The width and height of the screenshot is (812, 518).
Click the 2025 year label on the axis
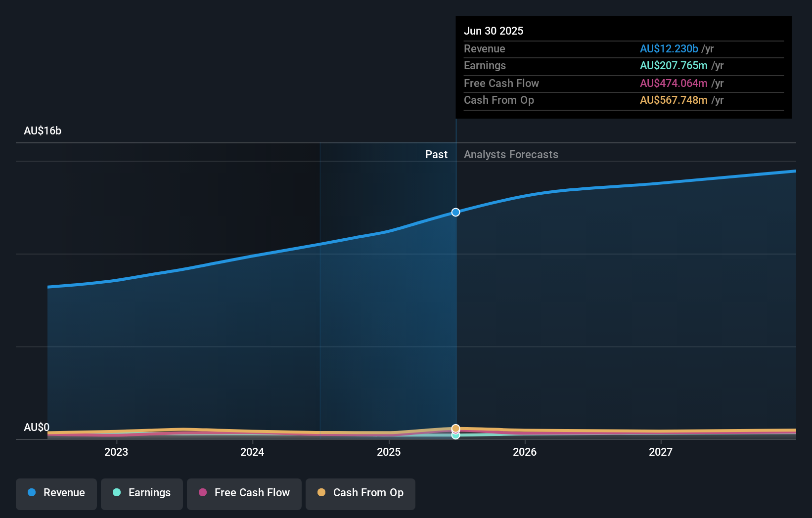click(389, 451)
